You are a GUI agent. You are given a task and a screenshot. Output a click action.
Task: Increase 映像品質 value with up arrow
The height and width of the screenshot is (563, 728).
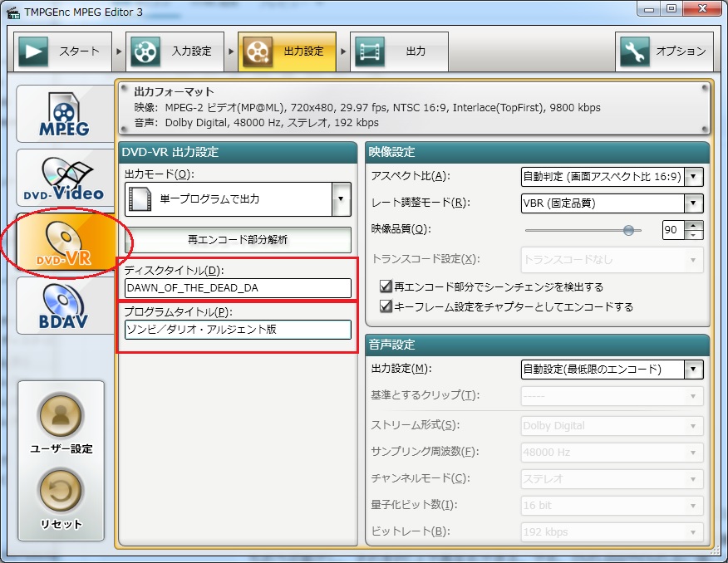(x=694, y=225)
